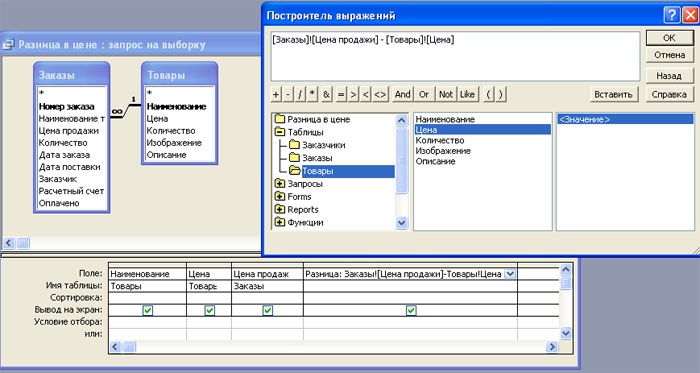This screenshot has height=373, width=700.
Task: Insert the plus operator
Action: [x=276, y=94]
